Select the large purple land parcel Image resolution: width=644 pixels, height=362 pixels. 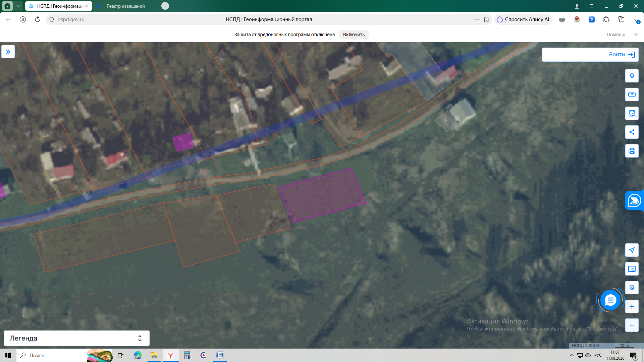click(x=322, y=195)
